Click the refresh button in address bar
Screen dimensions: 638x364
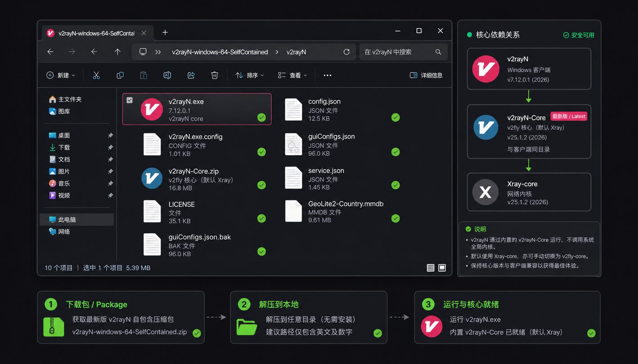(346, 52)
